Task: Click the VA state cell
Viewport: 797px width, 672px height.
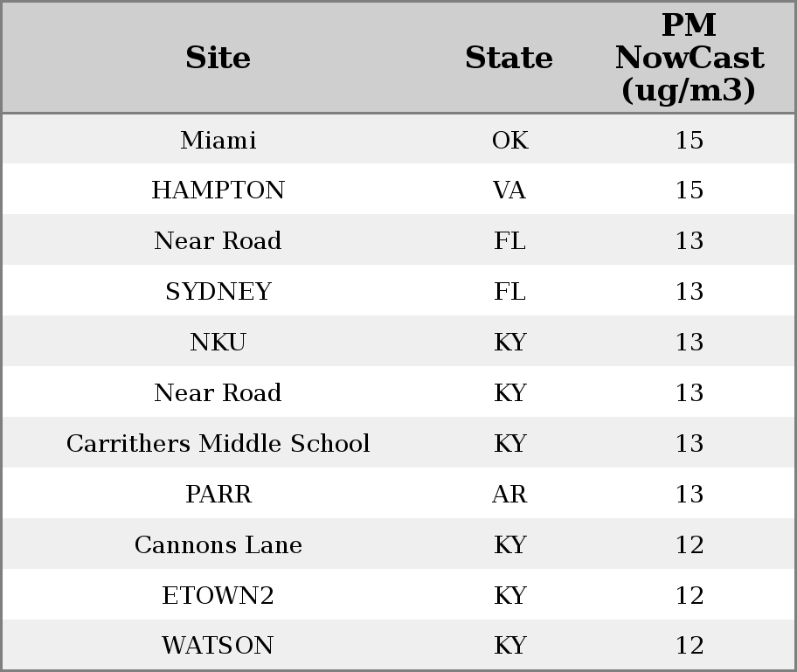Action: click(x=509, y=191)
